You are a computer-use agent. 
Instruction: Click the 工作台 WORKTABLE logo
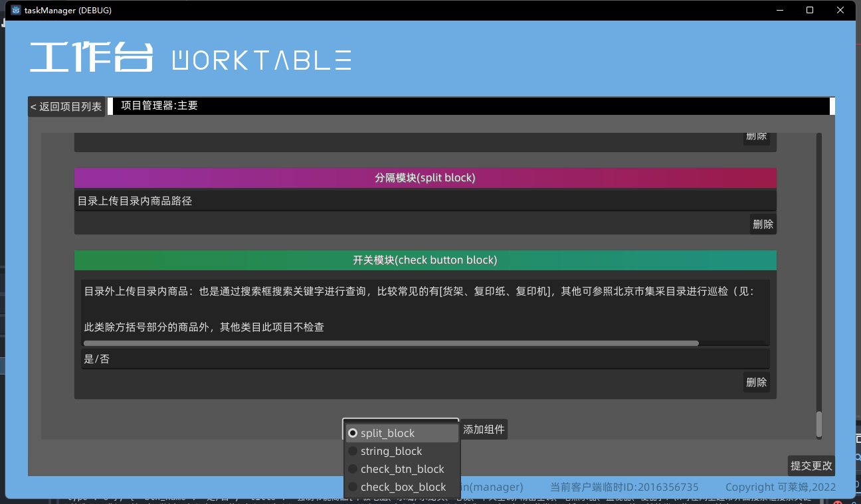click(190, 58)
